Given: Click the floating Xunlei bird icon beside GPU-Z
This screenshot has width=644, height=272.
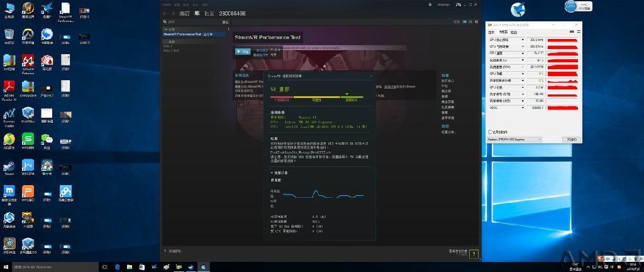Looking at the screenshot, I should [518, 9].
